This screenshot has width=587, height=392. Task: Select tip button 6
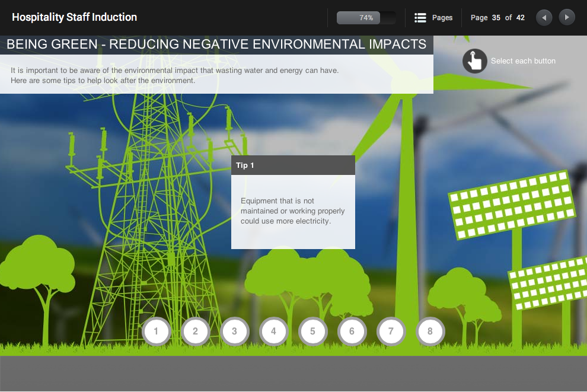pyautogui.click(x=352, y=332)
